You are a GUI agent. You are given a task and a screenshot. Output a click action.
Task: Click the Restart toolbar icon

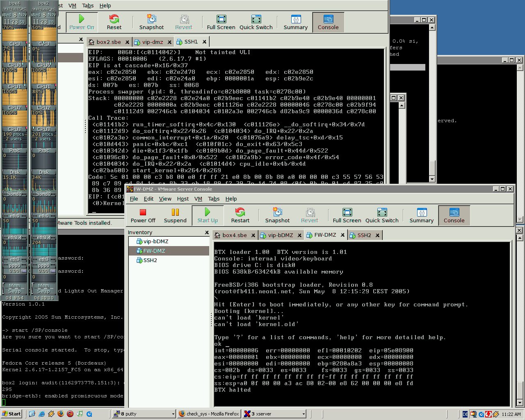(240, 216)
